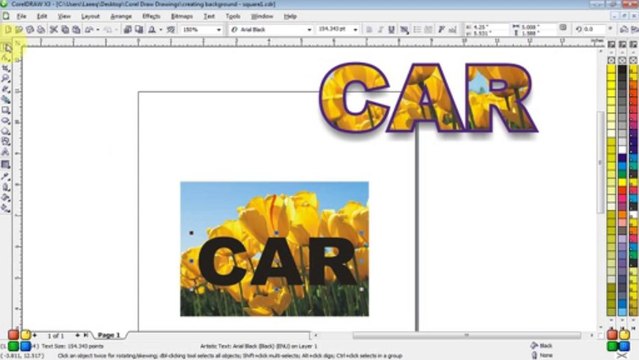Open the Edit menu

pyautogui.click(x=42, y=16)
